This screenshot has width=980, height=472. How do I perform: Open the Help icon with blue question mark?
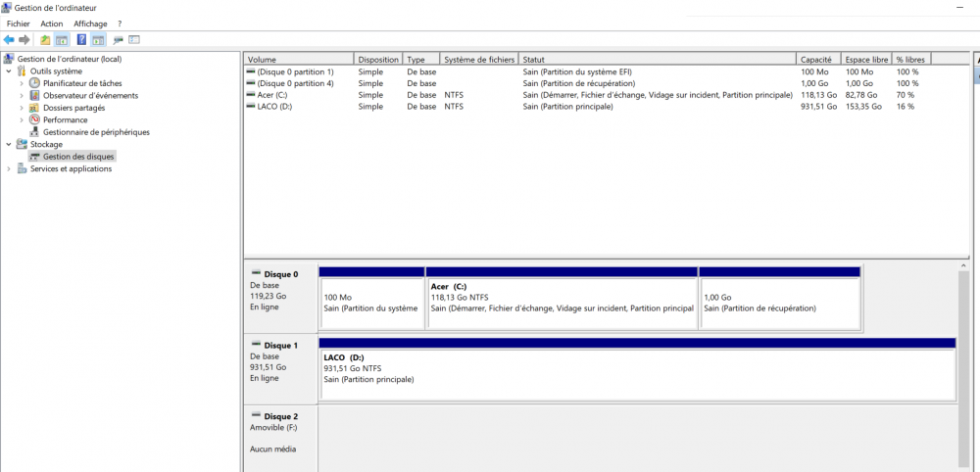pos(81,40)
